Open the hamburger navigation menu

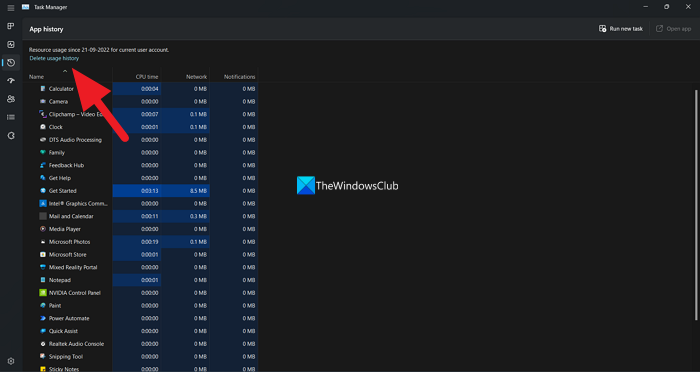(x=11, y=8)
